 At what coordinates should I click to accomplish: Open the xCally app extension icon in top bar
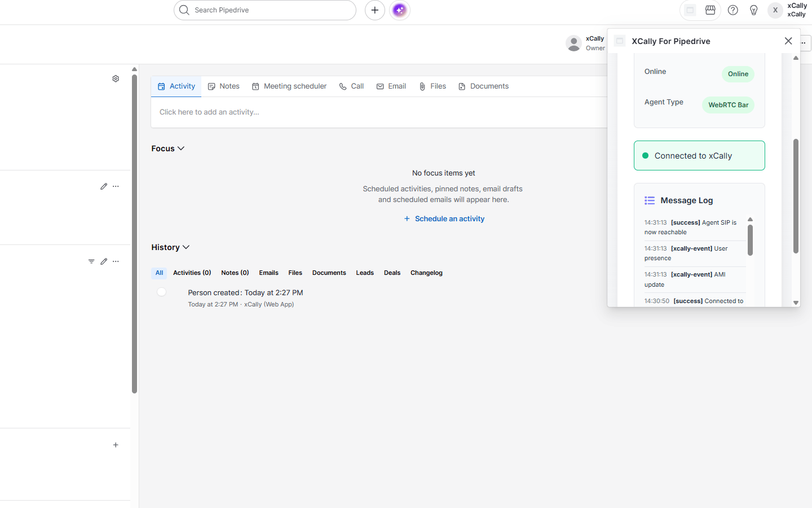tap(690, 10)
